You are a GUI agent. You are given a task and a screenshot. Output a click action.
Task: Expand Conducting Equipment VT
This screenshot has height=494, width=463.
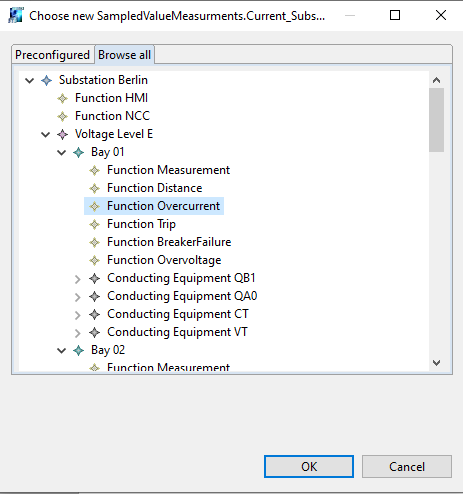coord(77,333)
